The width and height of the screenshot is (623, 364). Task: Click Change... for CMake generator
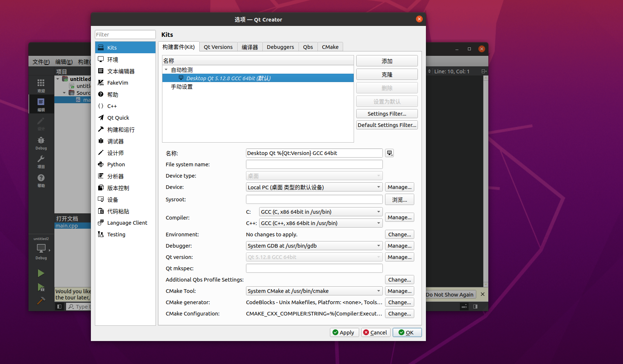coord(400,302)
